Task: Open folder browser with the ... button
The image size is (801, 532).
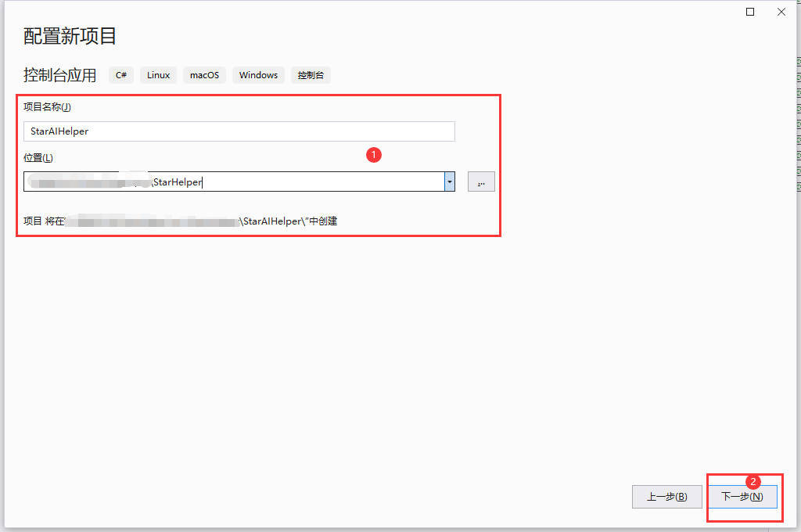Action: 481,182
